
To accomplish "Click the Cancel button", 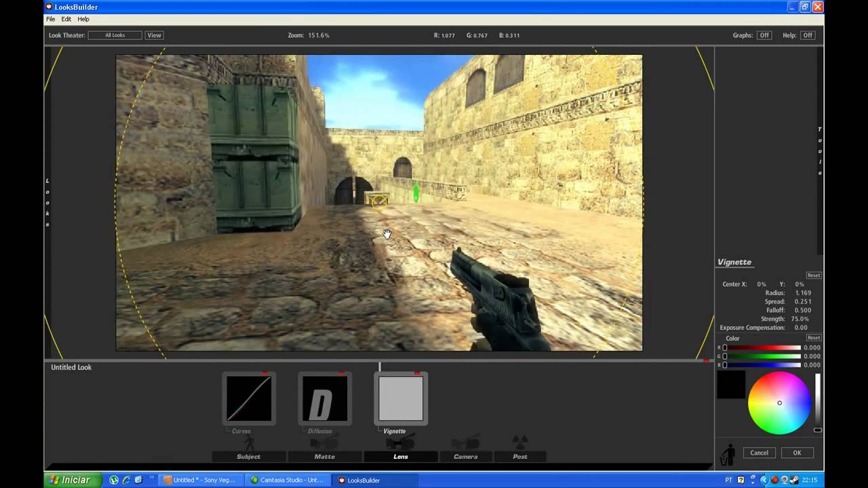I will [x=759, y=453].
